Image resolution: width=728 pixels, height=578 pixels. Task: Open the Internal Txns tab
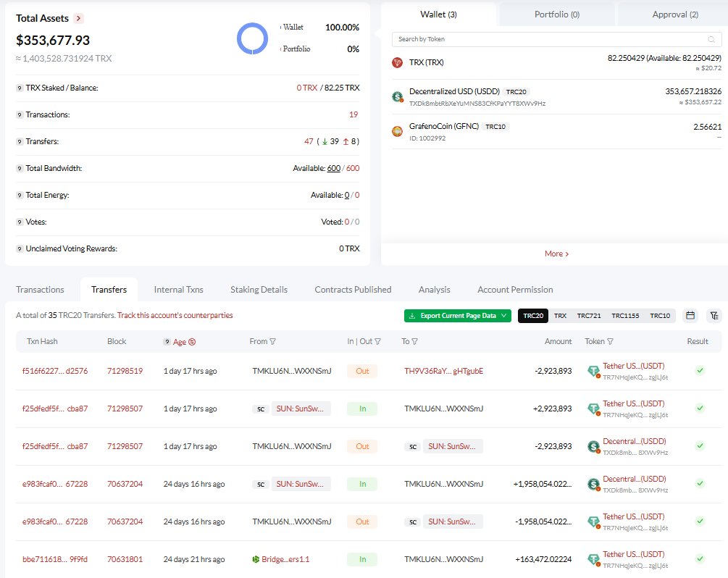(x=179, y=290)
